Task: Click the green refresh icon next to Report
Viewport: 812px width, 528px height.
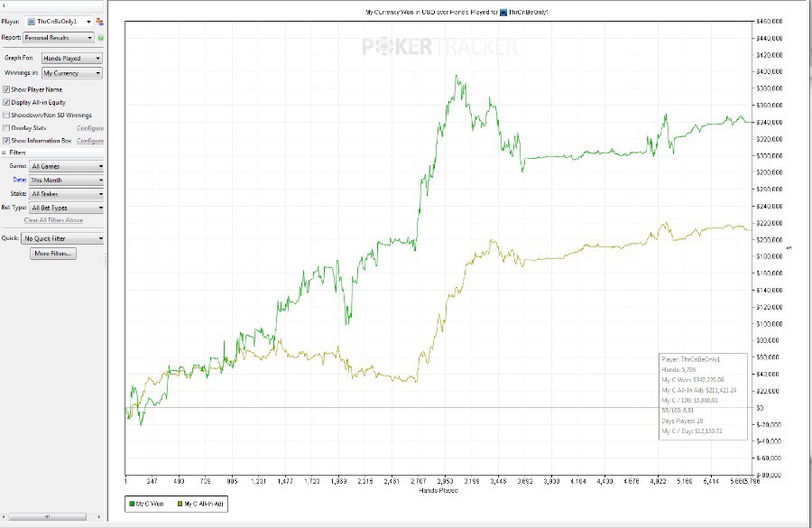Action: pos(100,38)
